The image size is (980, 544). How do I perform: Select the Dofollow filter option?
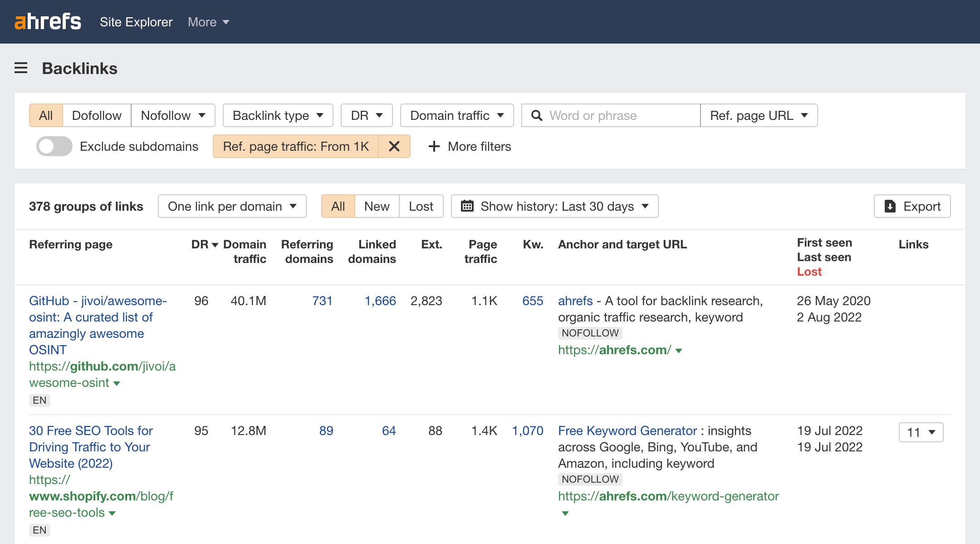tap(97, 115)
